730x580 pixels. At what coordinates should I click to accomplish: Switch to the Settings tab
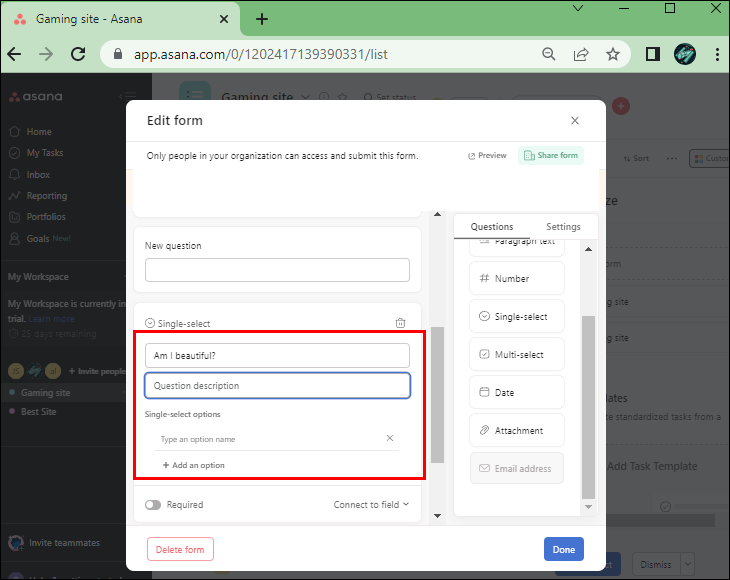563,227
